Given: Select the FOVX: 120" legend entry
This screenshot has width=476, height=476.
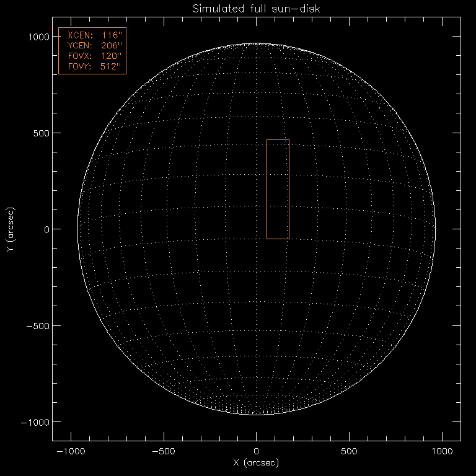Looking at the screenshot, I should pyautogui.click(x=92, y=56).
